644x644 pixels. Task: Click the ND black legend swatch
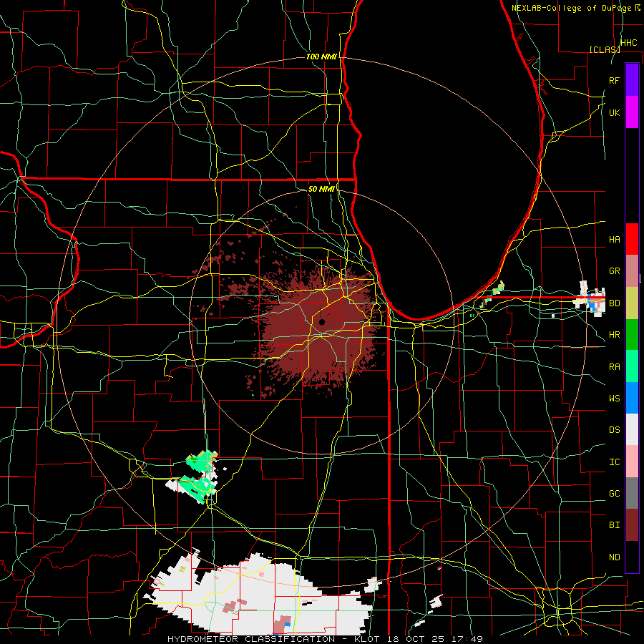click(x=632, y=557)
